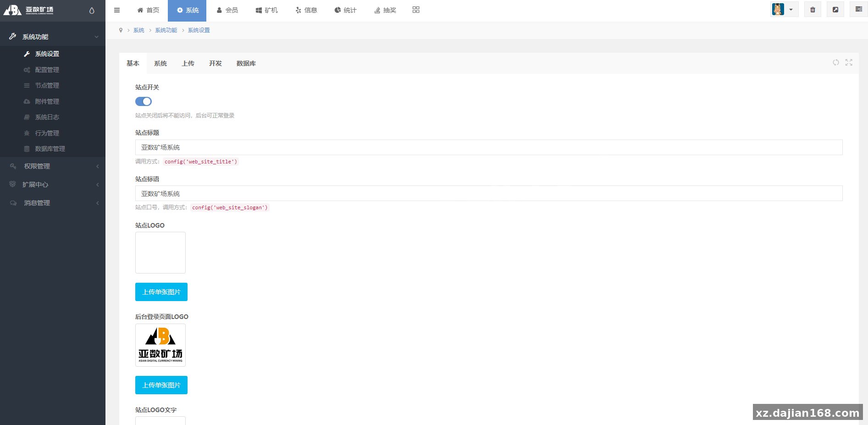Screen dimensions: 868x425
Task: Expand the panel to fullscreen
Action: [849, 62]
